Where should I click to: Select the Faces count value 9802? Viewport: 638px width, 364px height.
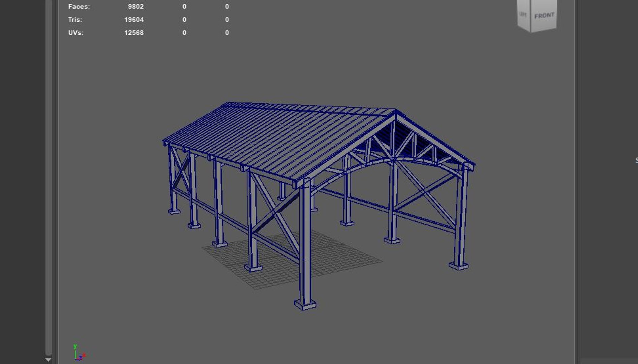pyautogui.click(x=136, y=6)
